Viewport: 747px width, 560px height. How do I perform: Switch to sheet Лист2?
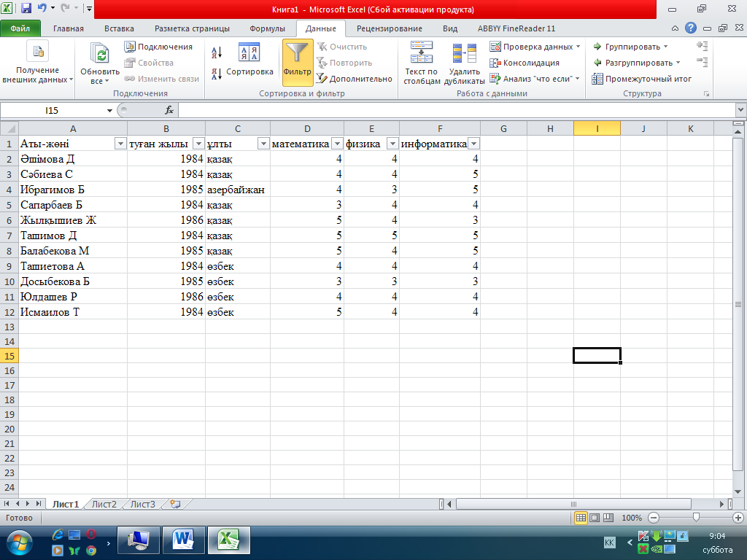[x=104, y=504]
